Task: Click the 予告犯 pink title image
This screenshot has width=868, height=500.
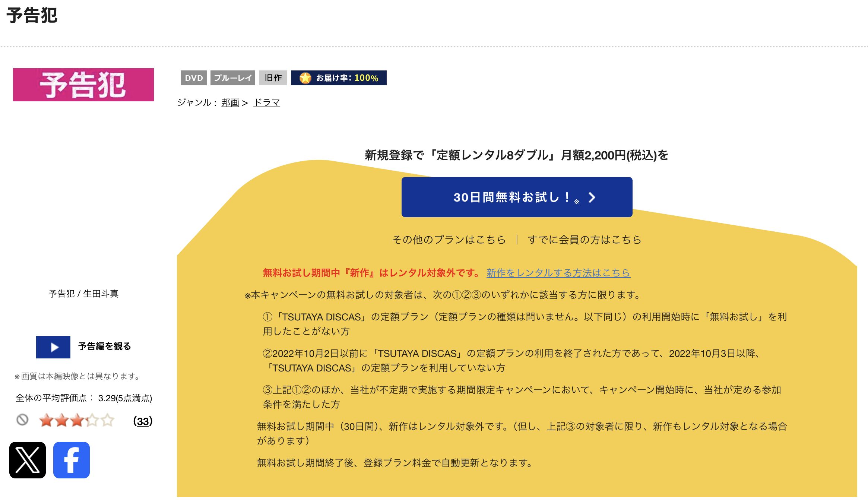Action: (83, 85)
